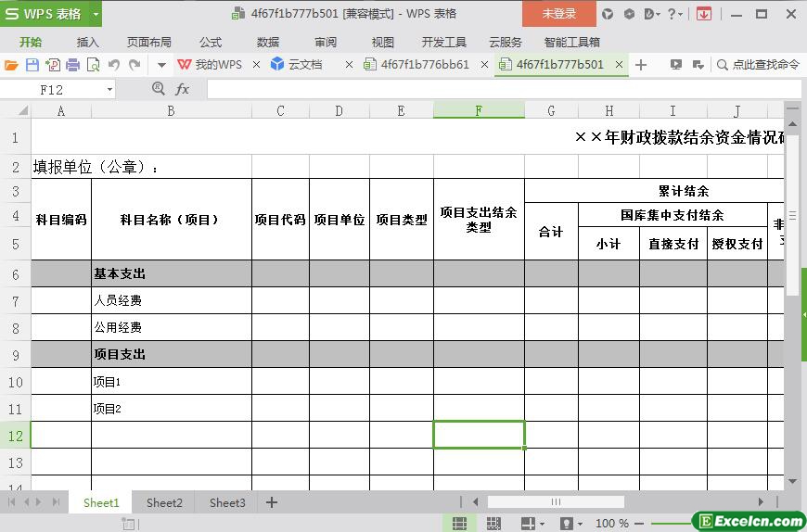Viewport: 807px width, 532px height.
Task: Switch to the 云文档 tab
Action: (297, 65)
